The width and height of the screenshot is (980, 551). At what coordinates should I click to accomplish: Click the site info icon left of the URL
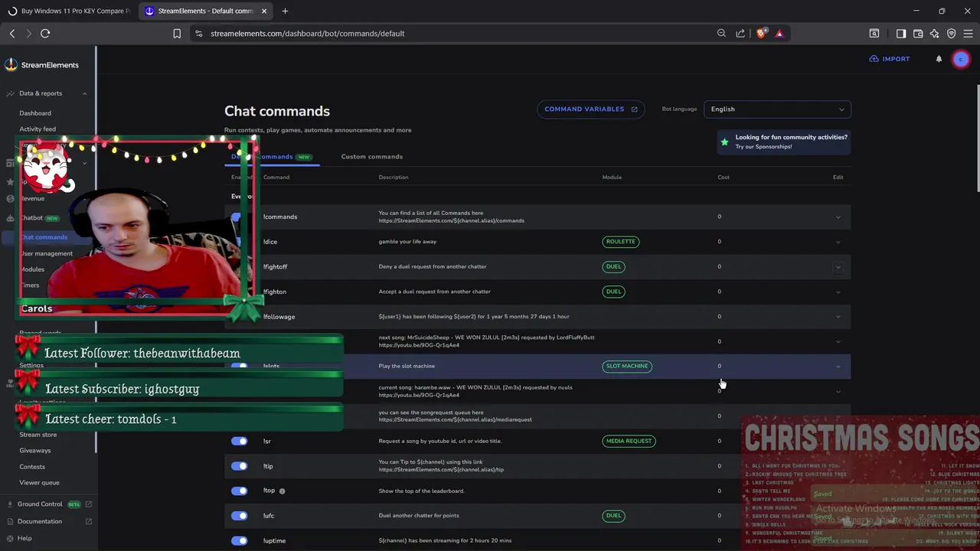(199, 34)
